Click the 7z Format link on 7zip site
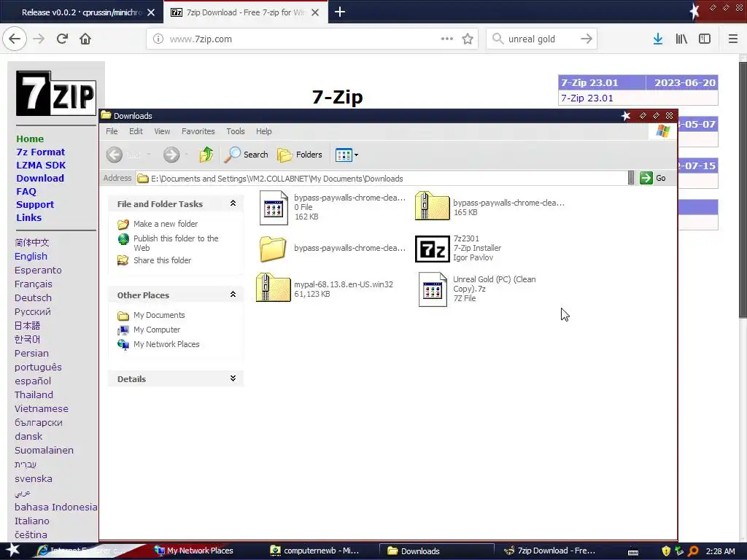Image resolution: width=747 pixels, height=560 pixels. pyautogui.click(x=41, y=152)
